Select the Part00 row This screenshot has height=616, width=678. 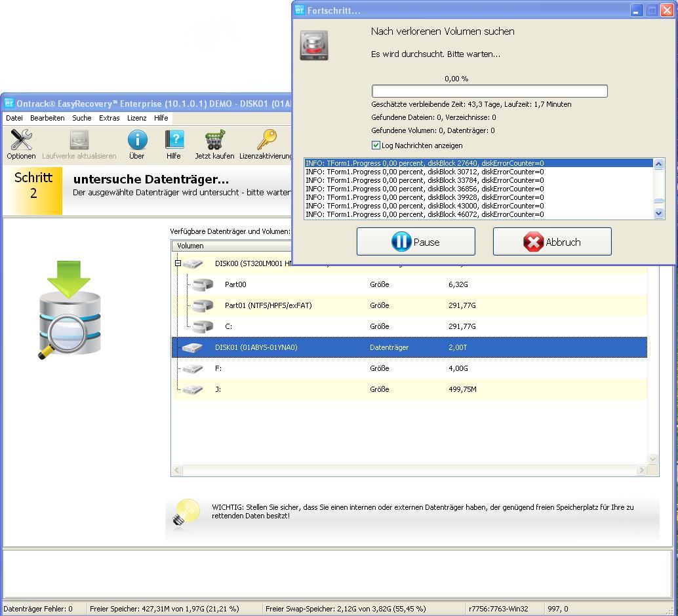point(409,284)
